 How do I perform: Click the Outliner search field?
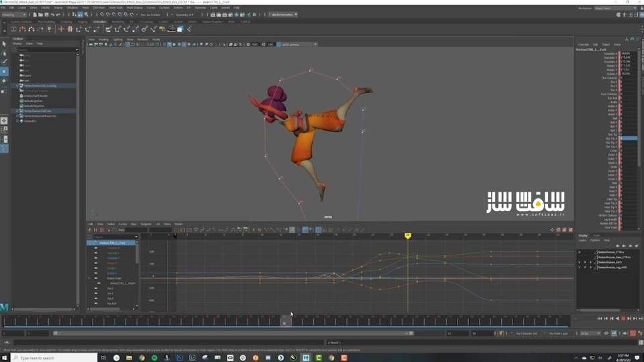point(45,50)
